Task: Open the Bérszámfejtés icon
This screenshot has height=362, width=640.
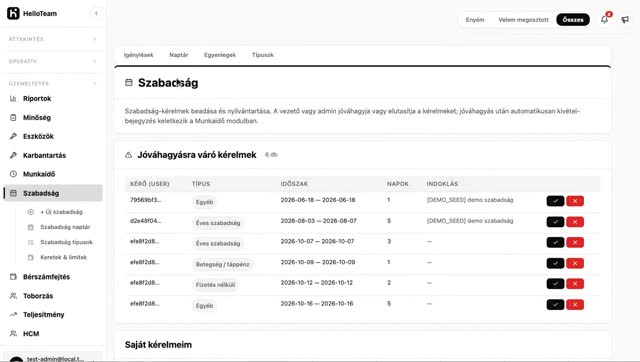Action: pos(13,277)
